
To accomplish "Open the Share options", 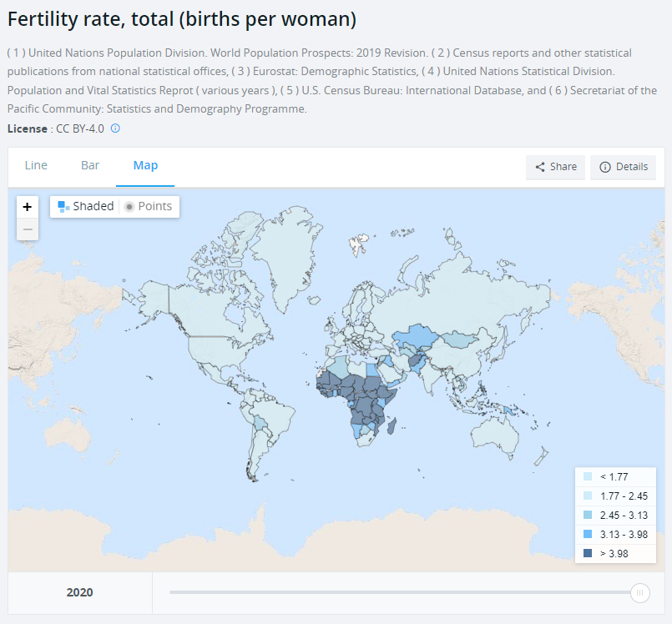I will tap(556, 167).
